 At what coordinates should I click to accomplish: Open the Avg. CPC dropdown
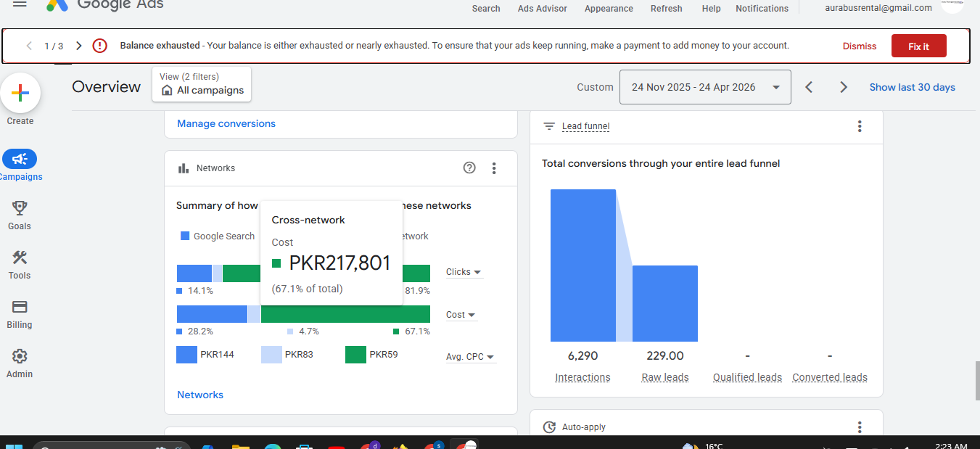(x=471, y=356)
